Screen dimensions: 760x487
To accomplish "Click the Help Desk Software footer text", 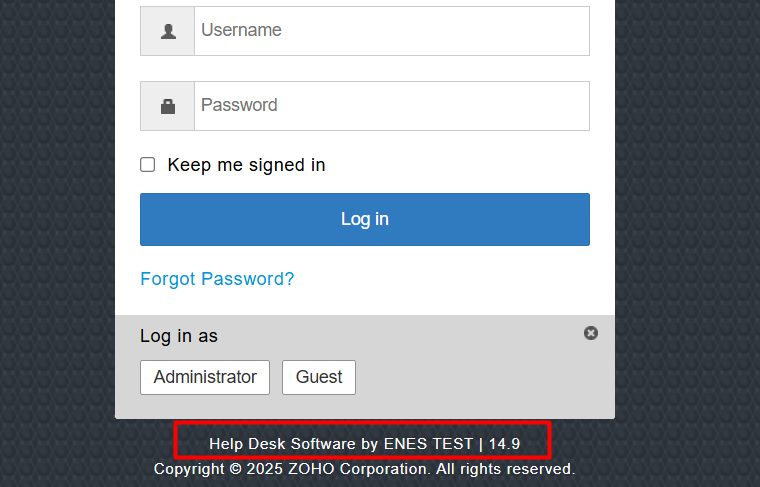I will pos(283,444).
